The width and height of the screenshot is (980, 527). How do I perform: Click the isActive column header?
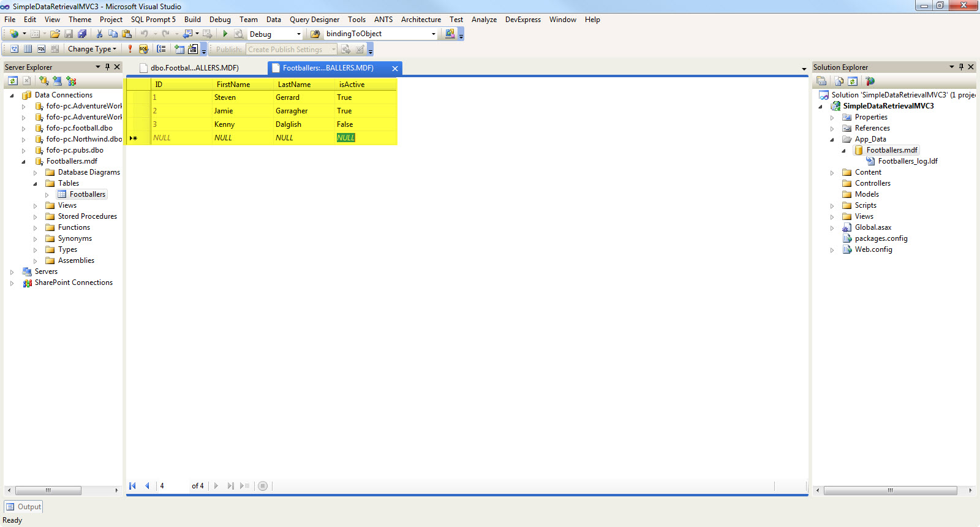[365, 85]
